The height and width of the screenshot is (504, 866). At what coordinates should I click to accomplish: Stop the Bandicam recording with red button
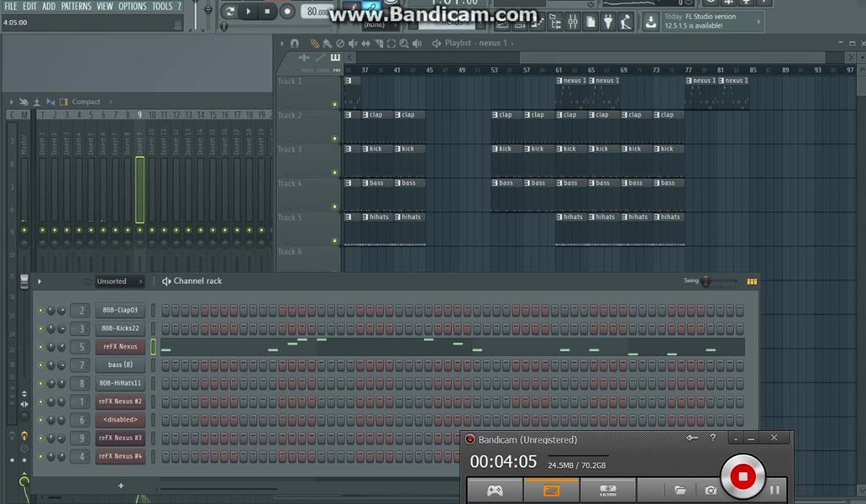pyautogui.click(x=743, y=475)
